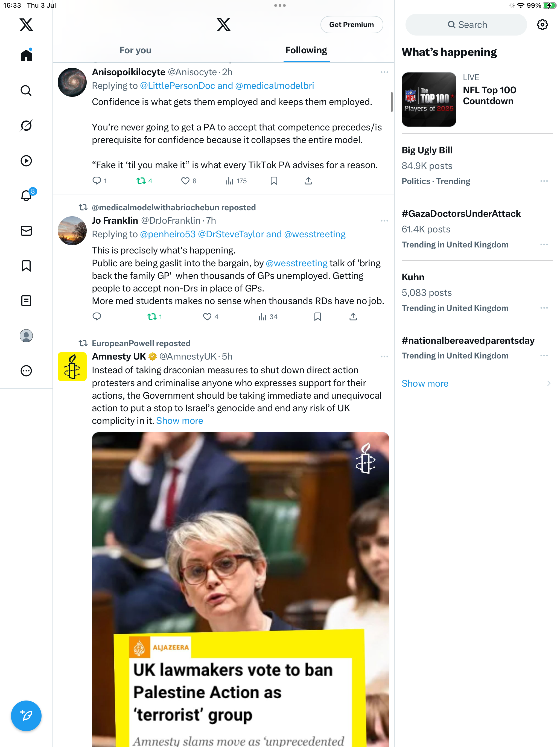Image resolution: width=560 pixels, height=747 pixels.
Task: Click the Get Premium button
Action: 352,25
